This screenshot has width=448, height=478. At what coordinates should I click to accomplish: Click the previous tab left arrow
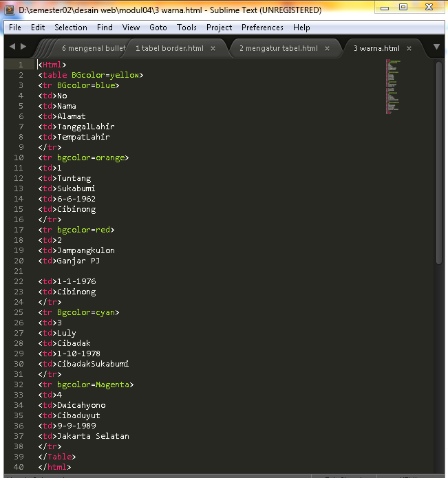coord(12,46)
